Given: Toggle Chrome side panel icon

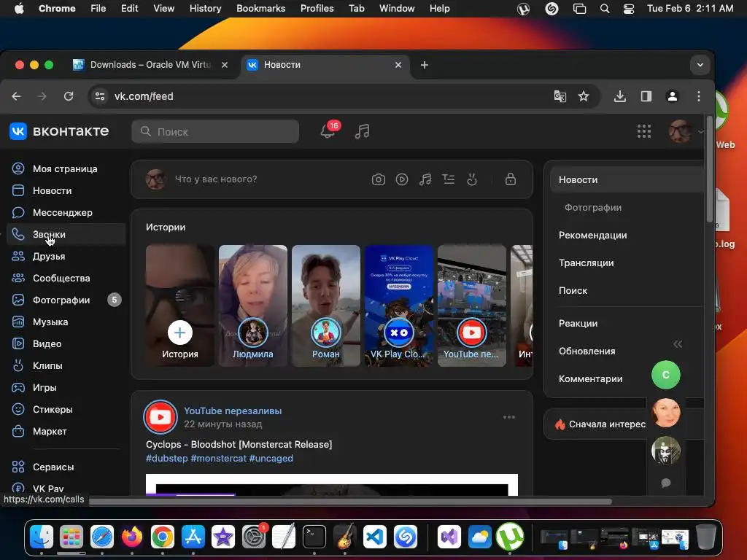Looking at the screenshot, I should coord(646,96).
